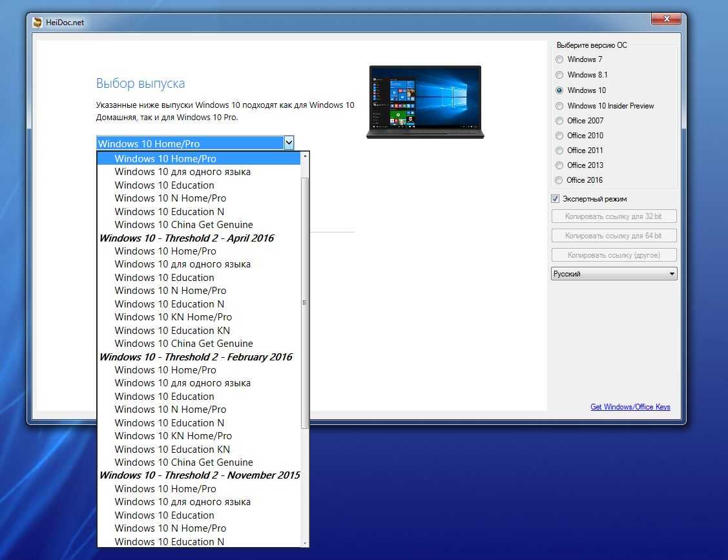This screenshot has width=728, height=560.
Task: Select Windows 10 Insider Preview version
Action: coord(559,106)
